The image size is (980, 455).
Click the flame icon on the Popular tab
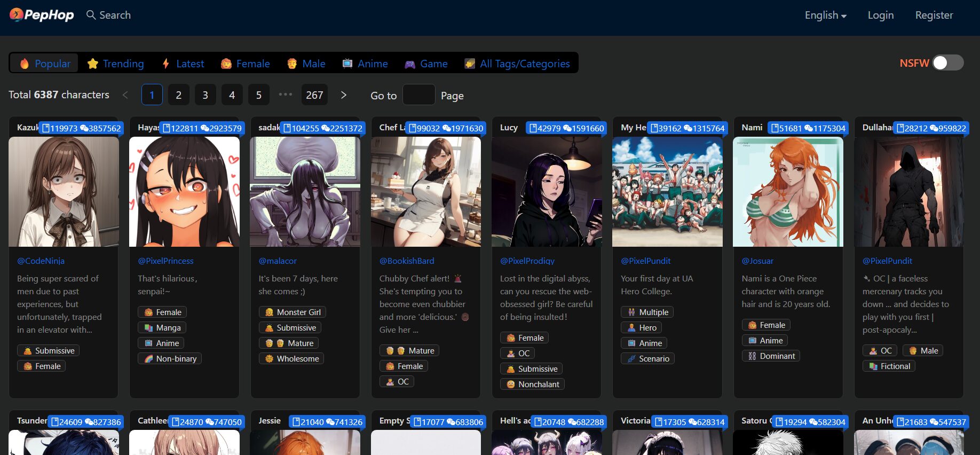coord(25,64)
